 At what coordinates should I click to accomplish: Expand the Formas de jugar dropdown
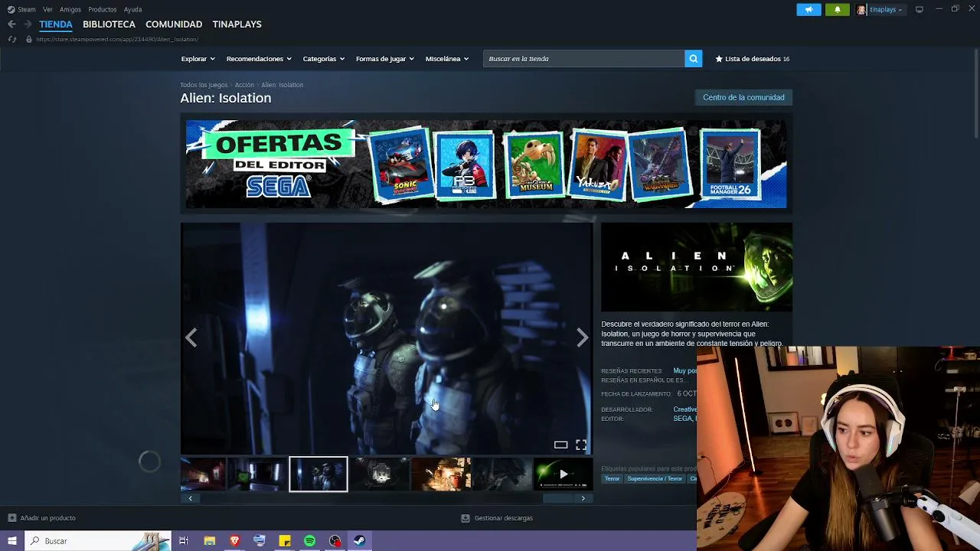click(384, 59)
